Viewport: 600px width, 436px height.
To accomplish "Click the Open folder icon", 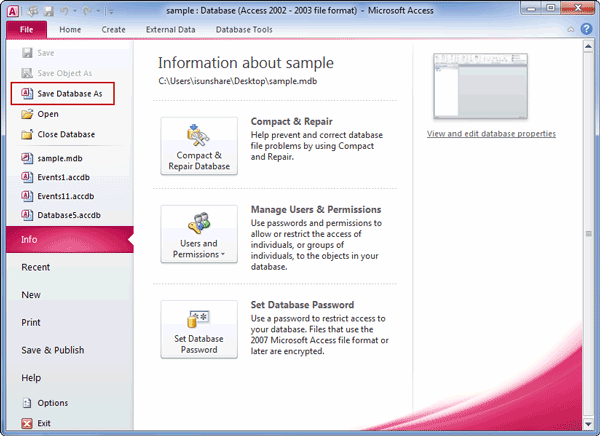I will click(x=27, y=114).
